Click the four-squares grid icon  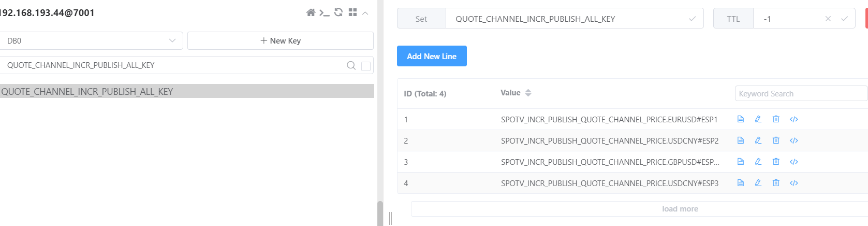pos(353,12)
